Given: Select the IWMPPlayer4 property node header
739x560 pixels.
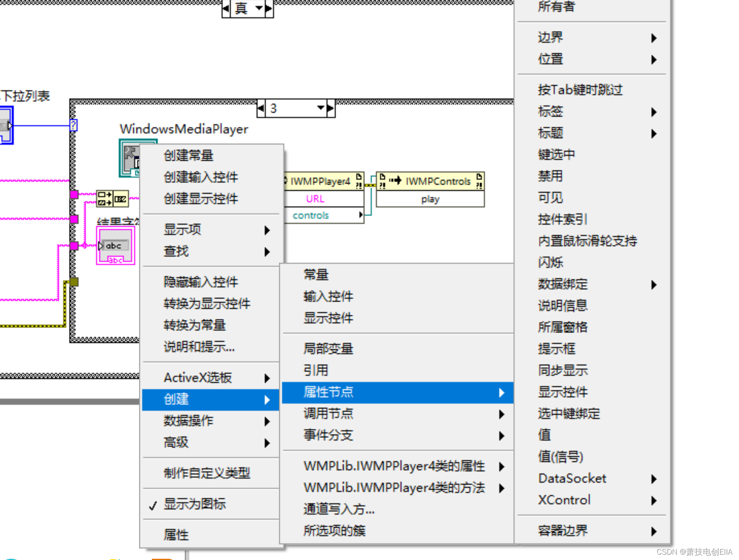Looking at the screenshot, I should point(321,181).
